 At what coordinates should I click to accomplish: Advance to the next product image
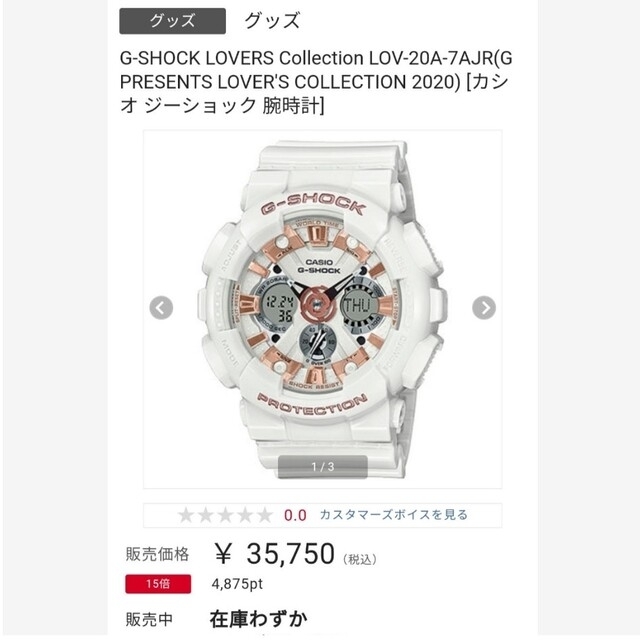(484, 308)
